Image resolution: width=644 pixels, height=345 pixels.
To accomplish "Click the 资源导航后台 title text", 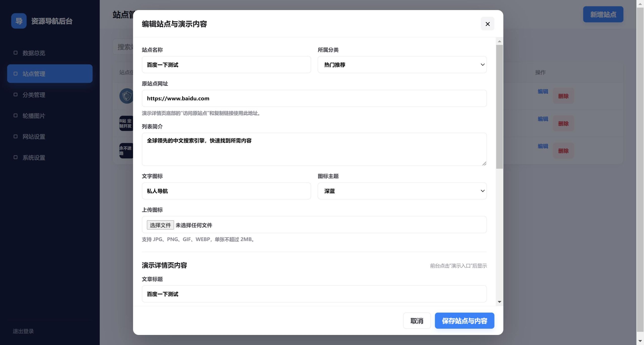I will tap(52, 21).
